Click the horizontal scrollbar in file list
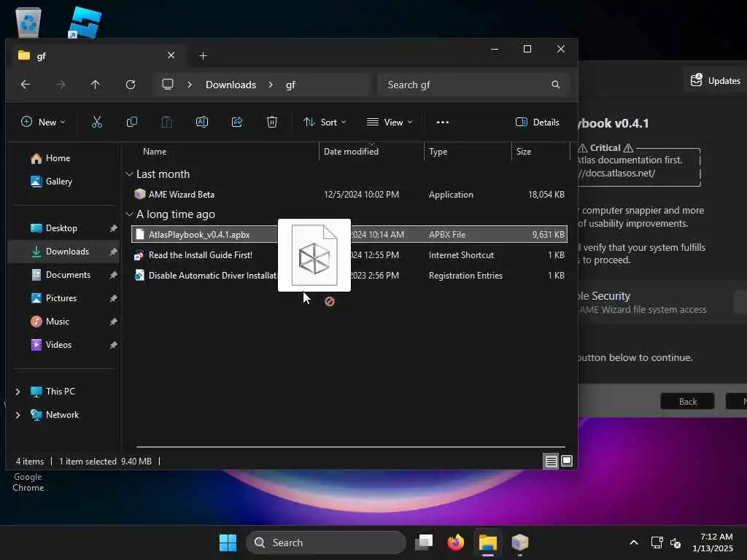This screenshot has width=747, height=560. tap(351, 447)
